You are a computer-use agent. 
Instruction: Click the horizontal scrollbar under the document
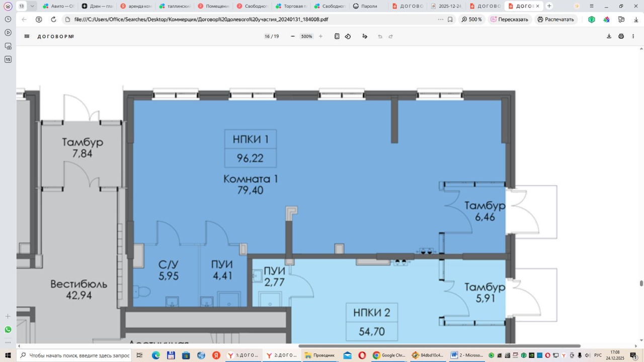tap(439, 346)
